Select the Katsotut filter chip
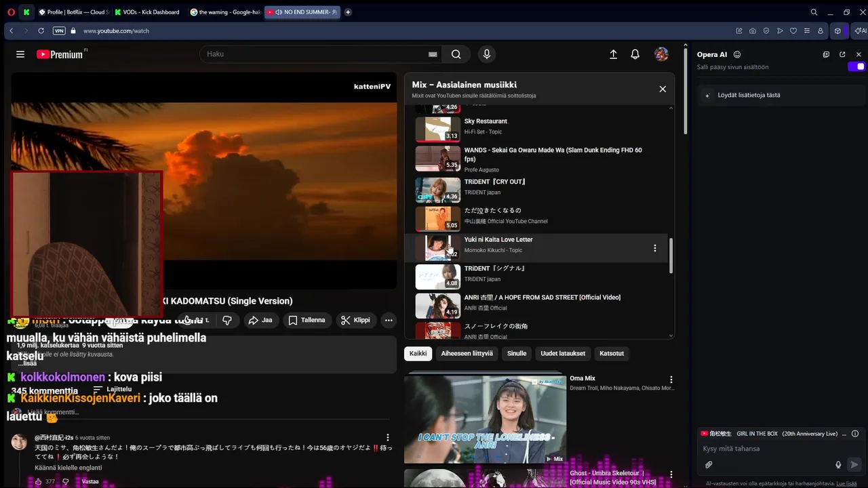 (612, 353)
